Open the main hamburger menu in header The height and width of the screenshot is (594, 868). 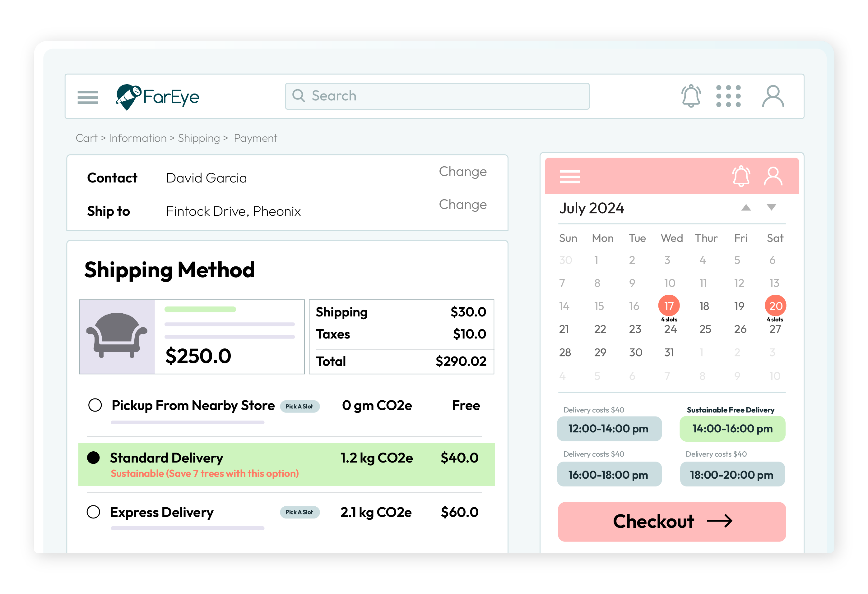(x=87, y=97)
